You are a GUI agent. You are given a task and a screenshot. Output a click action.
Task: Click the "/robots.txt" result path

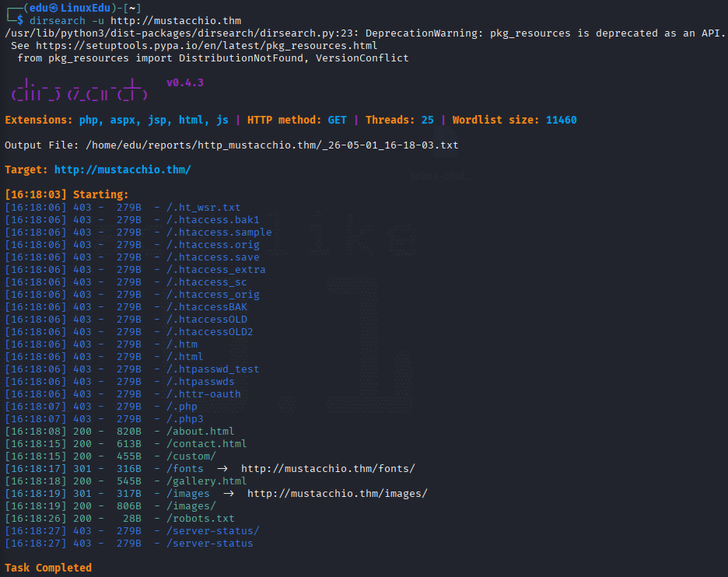[x=201, y=519]
